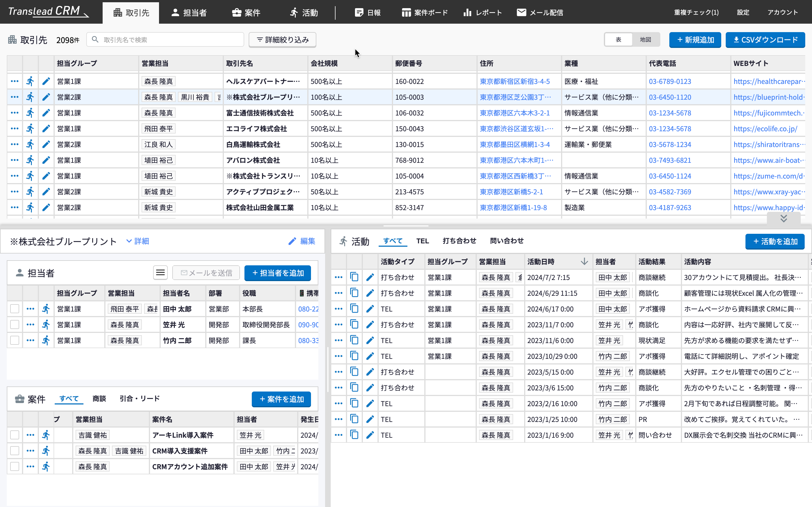Image resolution: width=812 pixels, height=507 pixels.
Task: Click the copy icon on the 2024/7/2 activity
Action: coord(354,277)
